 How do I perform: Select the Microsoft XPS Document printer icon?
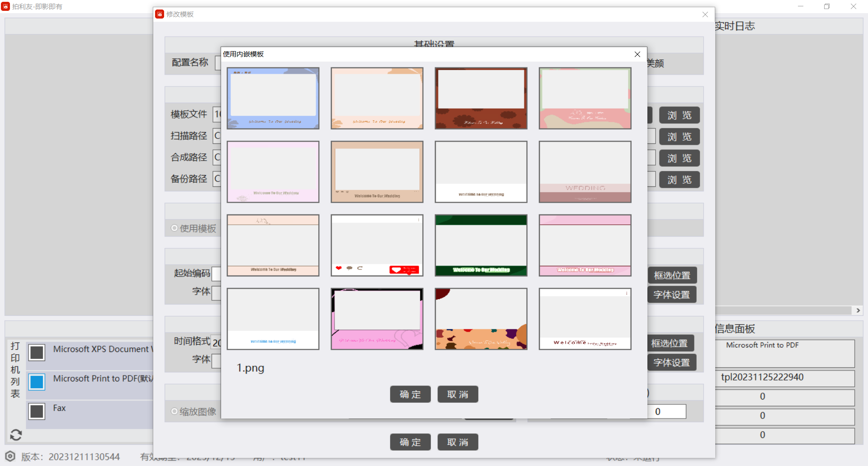click(x=37, y=352)
